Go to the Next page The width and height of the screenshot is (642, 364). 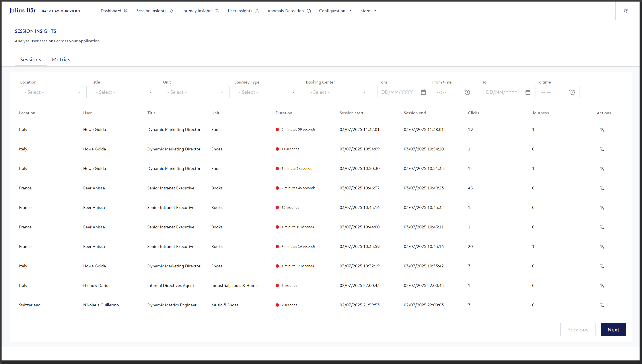click(613, 329)
